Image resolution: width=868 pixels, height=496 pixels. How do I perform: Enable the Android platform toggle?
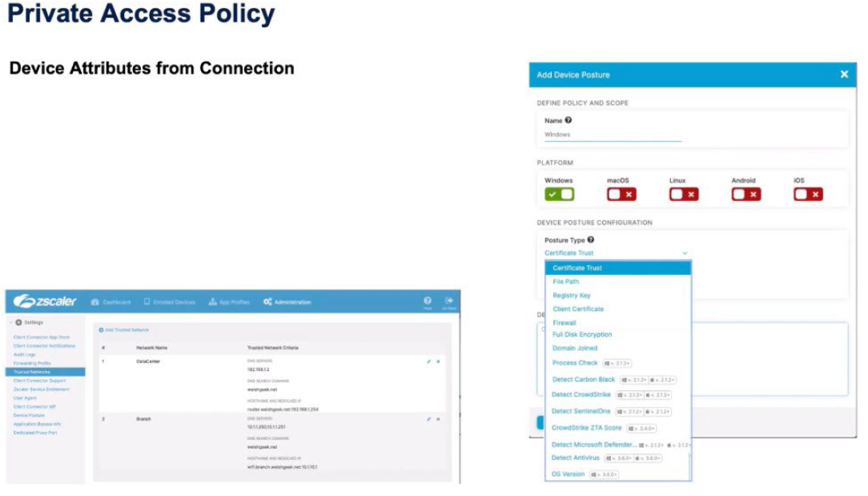[745, 194]
